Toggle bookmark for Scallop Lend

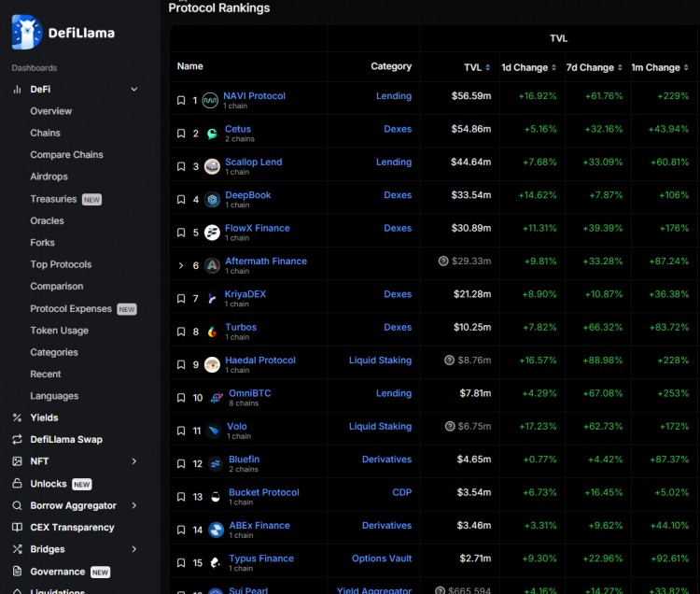pyautogui.click(x=181, y=167)
